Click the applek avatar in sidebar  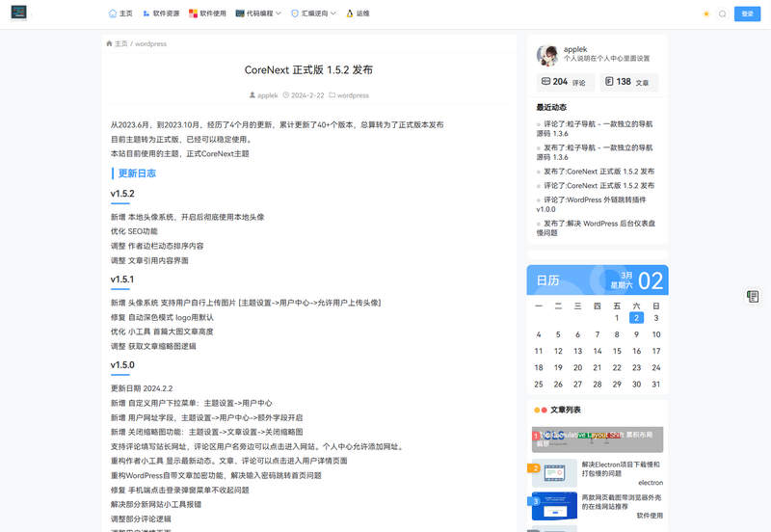[547, 55]
